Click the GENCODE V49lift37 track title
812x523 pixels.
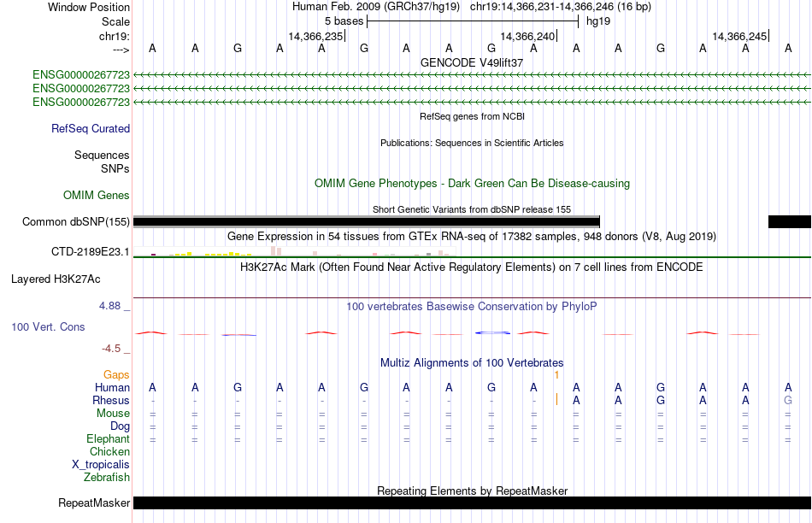[472, 62]
